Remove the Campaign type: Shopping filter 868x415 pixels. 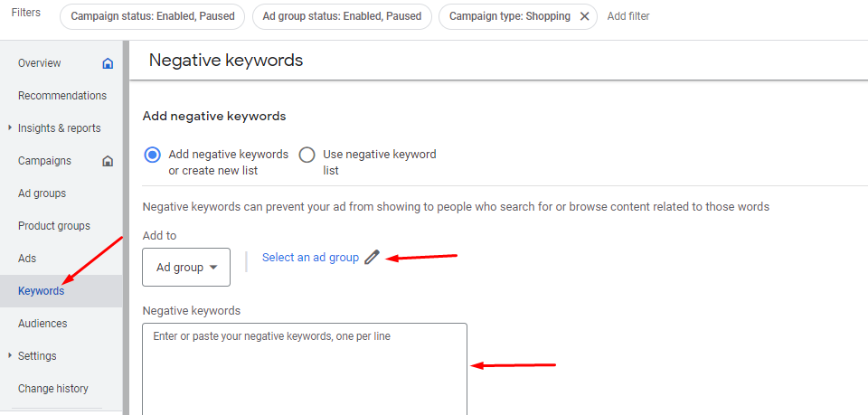(x=584, y=16)
